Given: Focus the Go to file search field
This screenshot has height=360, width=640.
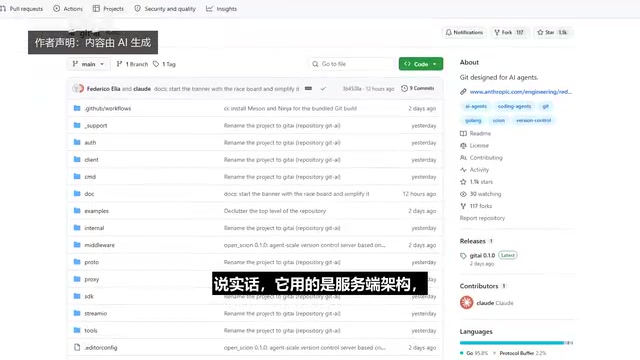Looking at the screenshot, I should tap(352, 64).
